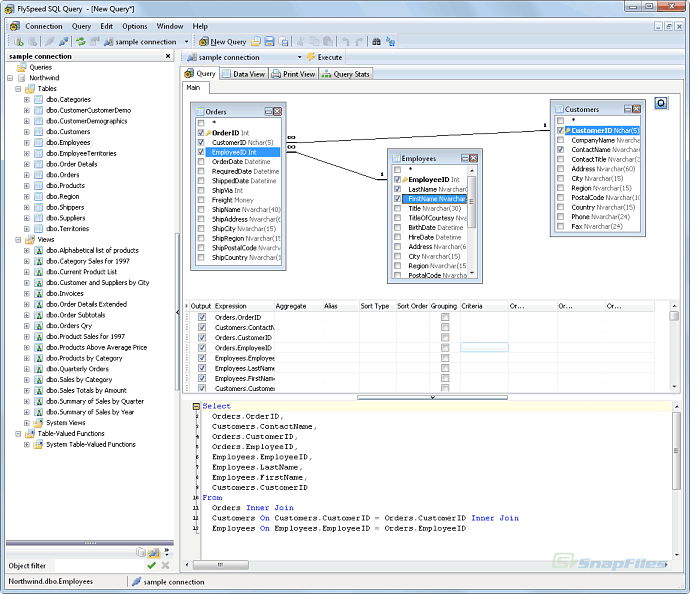The image size is (690, 594).
Task: Click the replace icon next to binoculars
Action: pyautogui.click(x=390, y=42)
